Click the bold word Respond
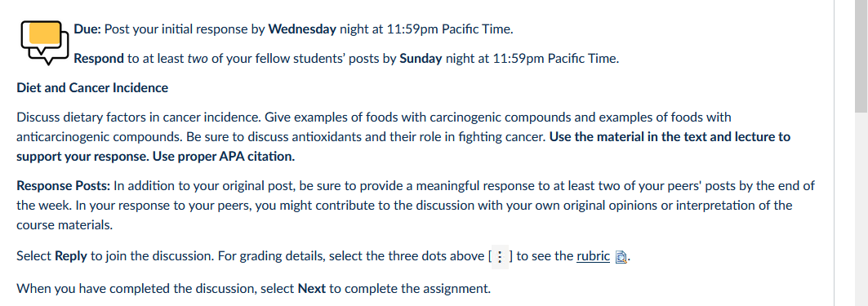 (x=99, y=58)
